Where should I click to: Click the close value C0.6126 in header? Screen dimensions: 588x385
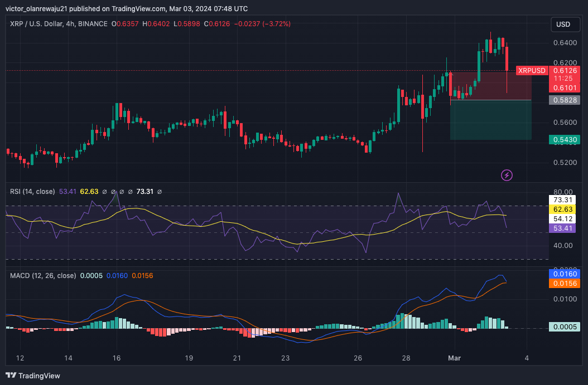(217, 23)
